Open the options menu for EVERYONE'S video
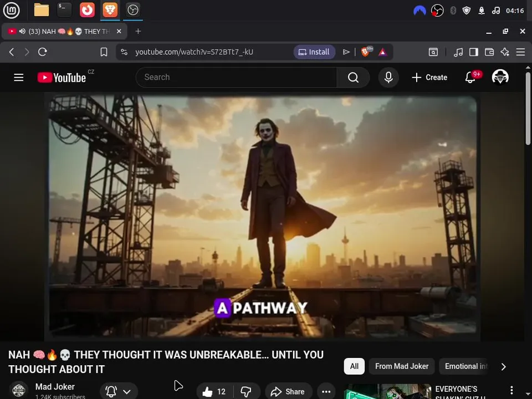This screenshot has height=399, width=532. 511,390
